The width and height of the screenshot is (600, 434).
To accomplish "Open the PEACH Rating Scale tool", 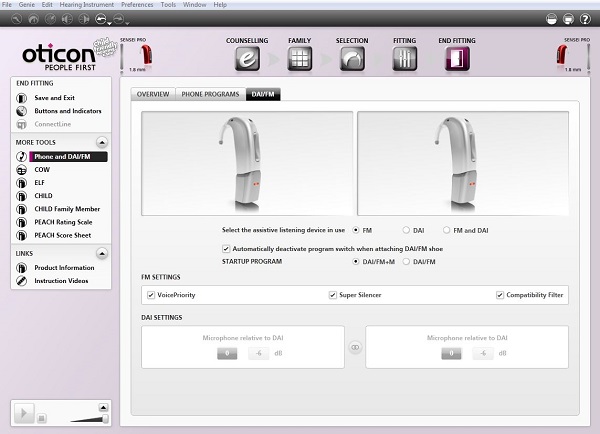I will click(63, 221).
